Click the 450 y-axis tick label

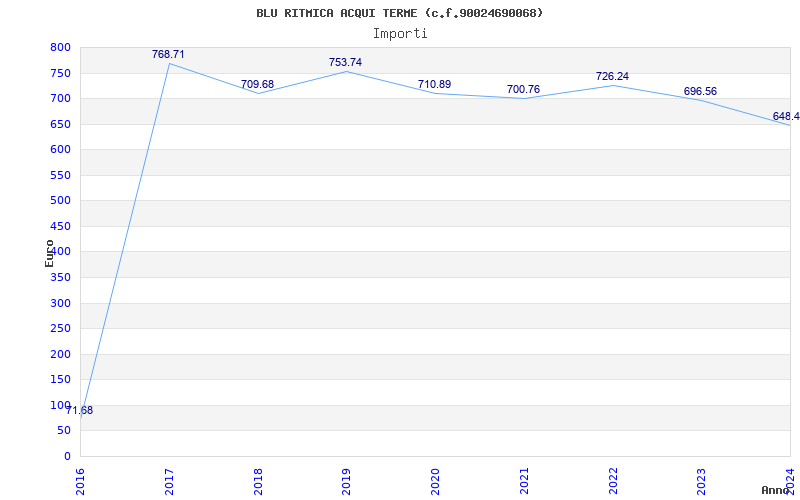point(60,227)
